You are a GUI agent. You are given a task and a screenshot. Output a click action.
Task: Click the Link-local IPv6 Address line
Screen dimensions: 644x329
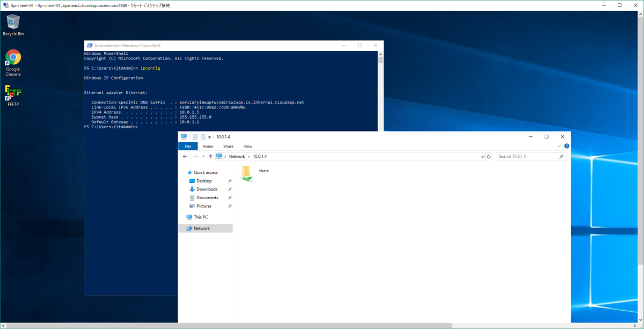(168, 107)
